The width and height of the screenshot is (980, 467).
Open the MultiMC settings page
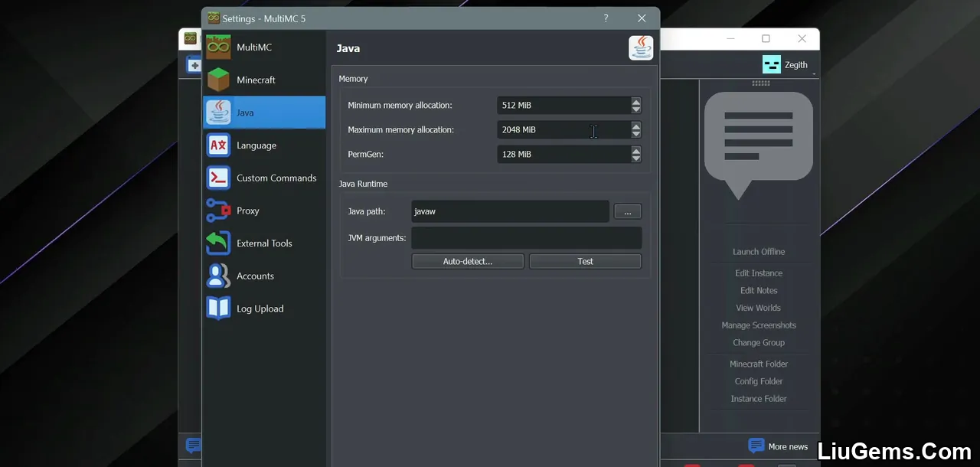point(264,47)
